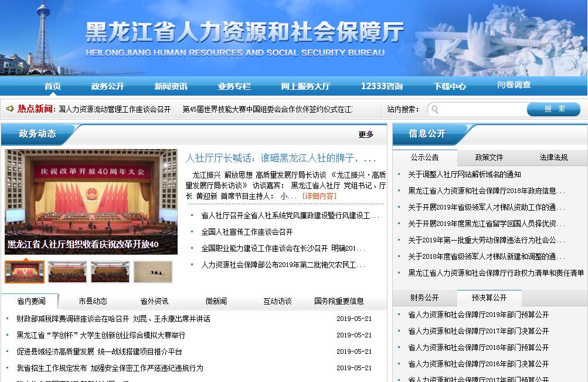Viewport: 588px width, 382px height.
Task: Open news 黑龙江省"学创杯"大学生创新创业综合模拟大赛举行
Action: (x=101, y=335)
